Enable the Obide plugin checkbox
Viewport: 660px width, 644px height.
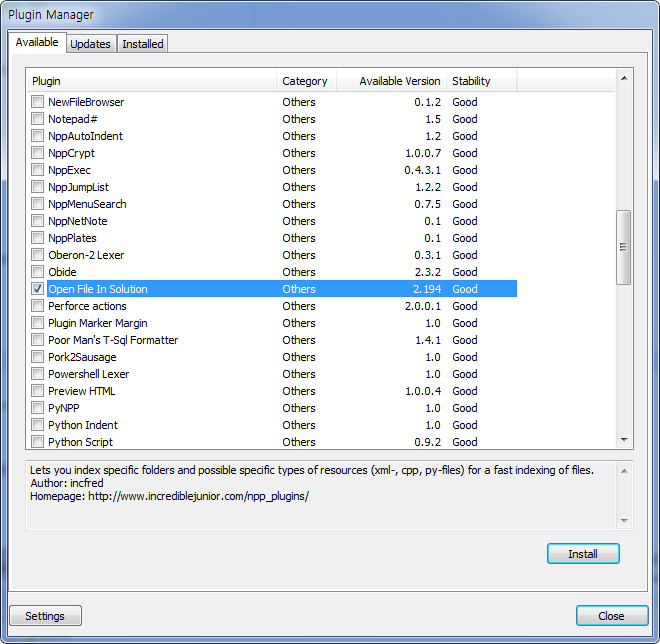pyautogui.click(x=37, y=271)
